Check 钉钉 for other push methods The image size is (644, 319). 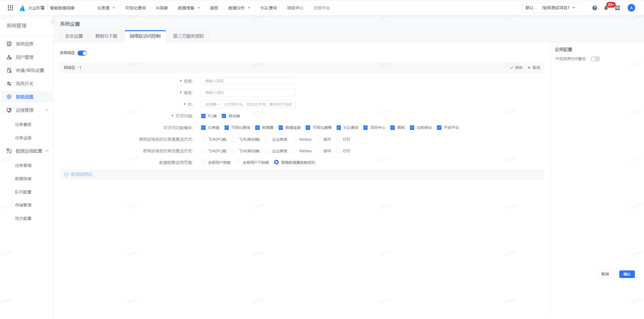[x=338, y=151]
